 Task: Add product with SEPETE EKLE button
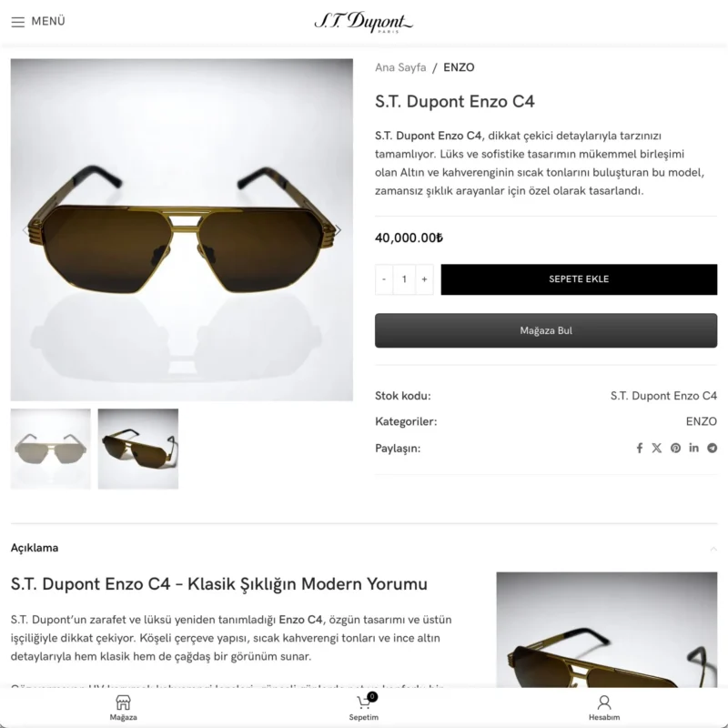pos(579,279)
